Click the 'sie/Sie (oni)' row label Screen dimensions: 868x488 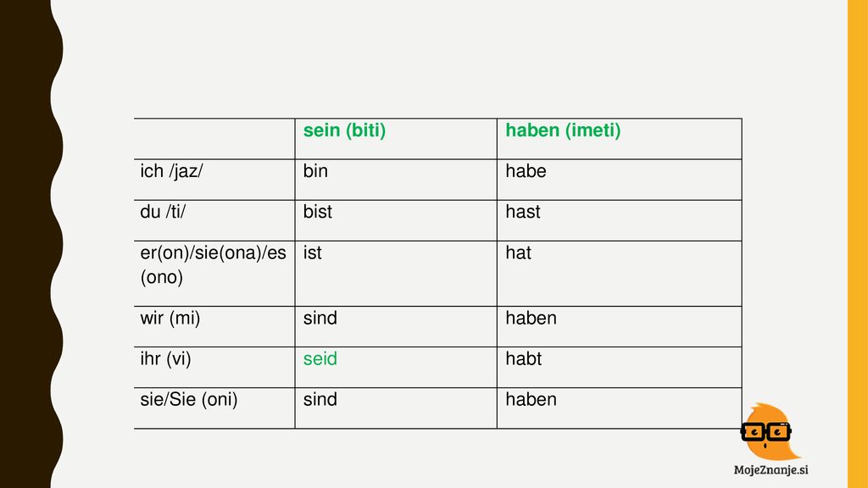214,408
